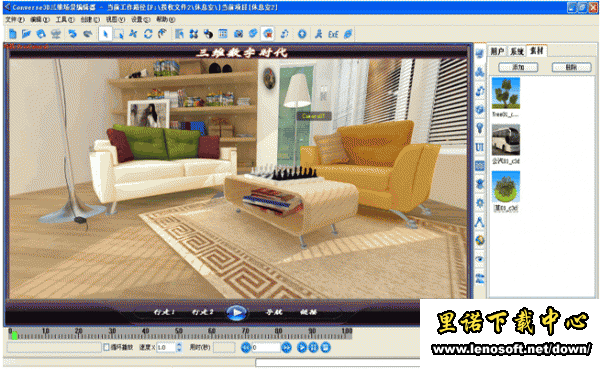Screen dimensions: 600x369
Task: Open the 设置 menu
Action: coord(140,20)
